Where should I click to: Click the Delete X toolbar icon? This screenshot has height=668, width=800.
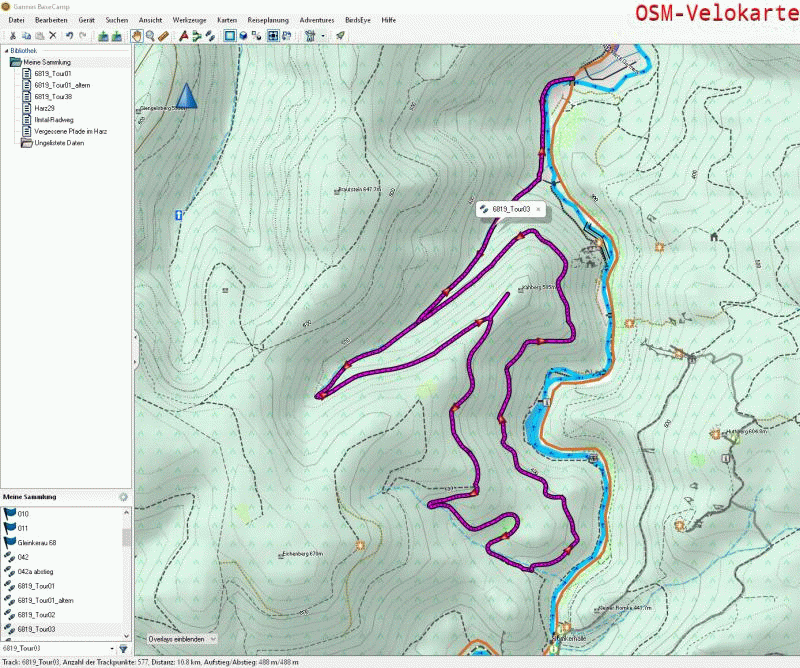pyautogui.click(x=53, y=36)
